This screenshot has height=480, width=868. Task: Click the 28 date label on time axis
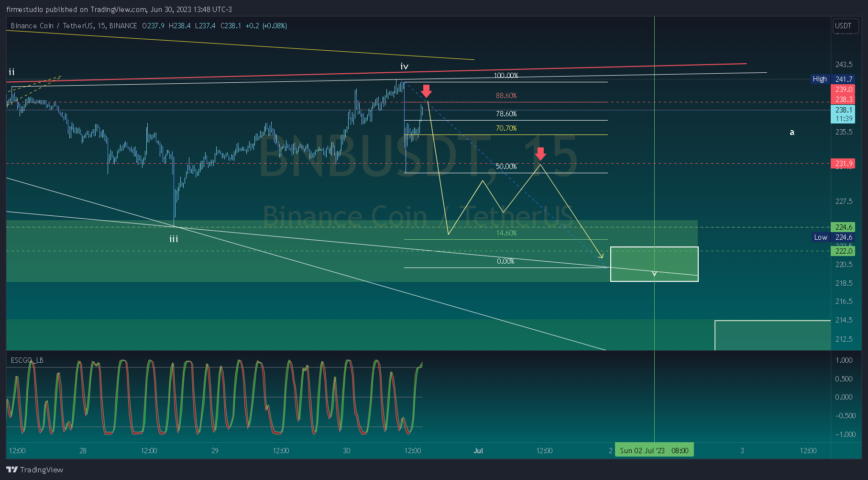(83, 451)
